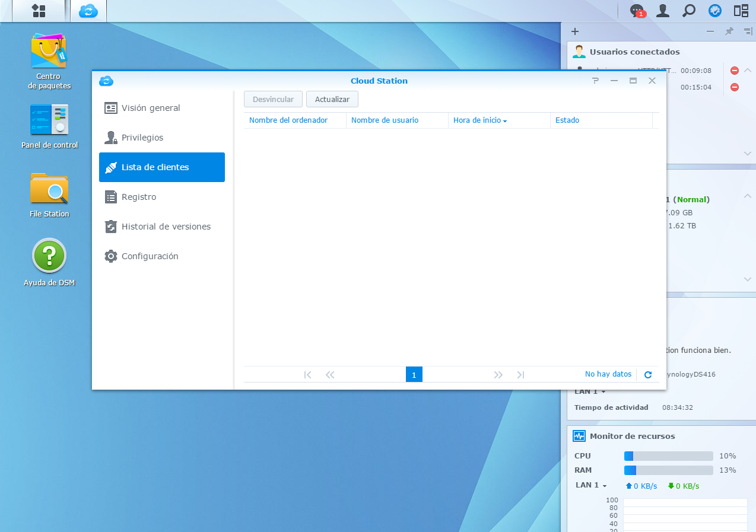
Task: Click the green Normal status text
Action: [x=693, y=199]
